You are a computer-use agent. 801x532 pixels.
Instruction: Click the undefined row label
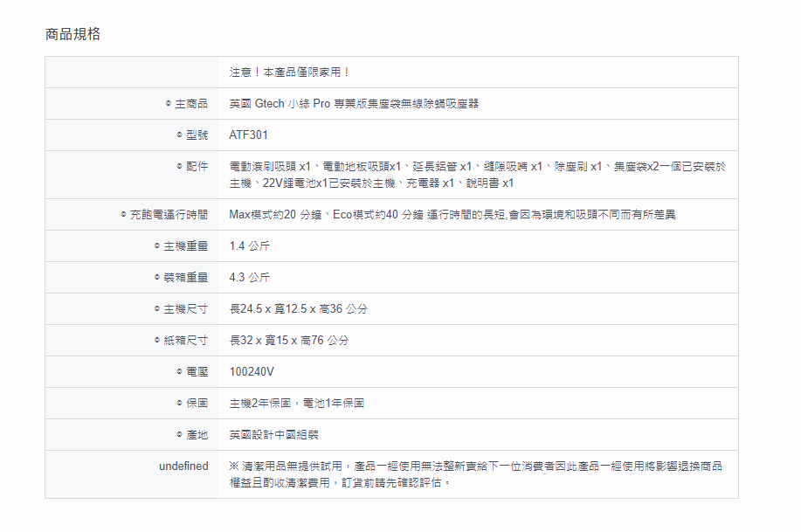click(183, 466)
